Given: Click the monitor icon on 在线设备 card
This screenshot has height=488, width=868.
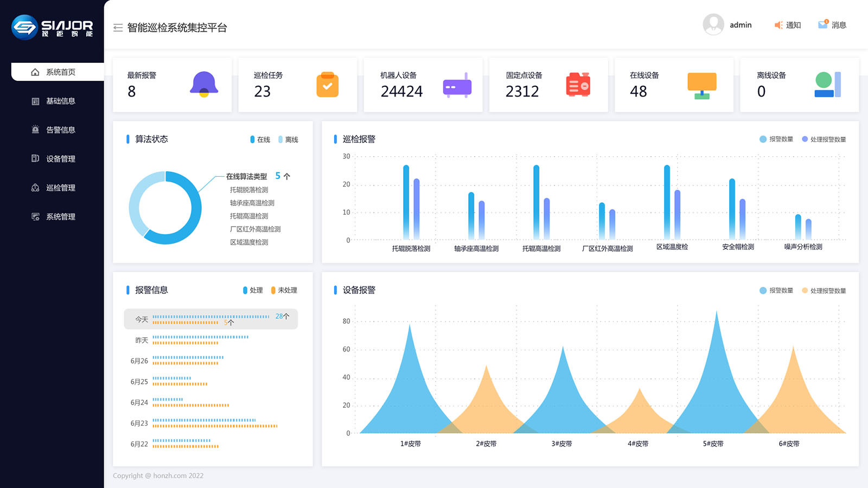Looking at the screenshot, I should tap(703, 85).
